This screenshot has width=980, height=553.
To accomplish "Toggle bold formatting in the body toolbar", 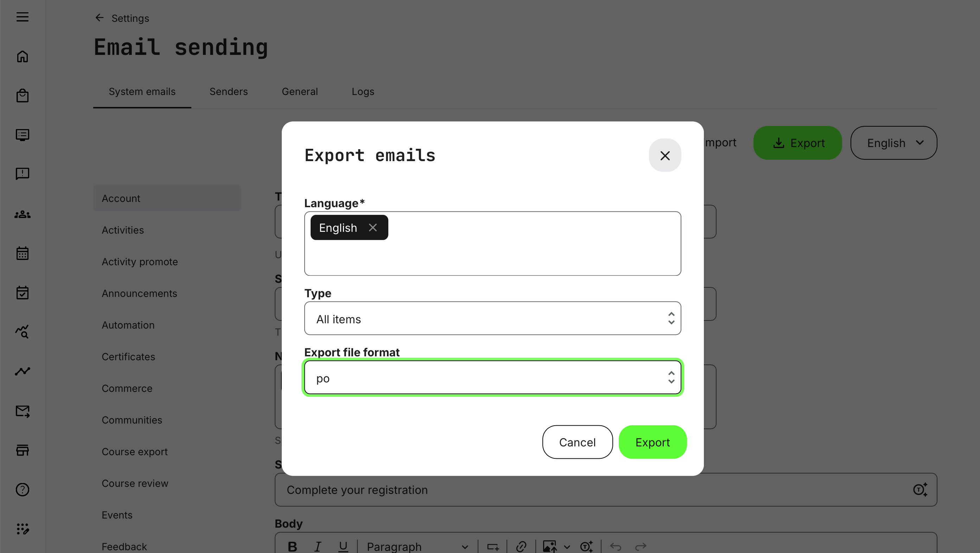I will [x=292, y=547].
